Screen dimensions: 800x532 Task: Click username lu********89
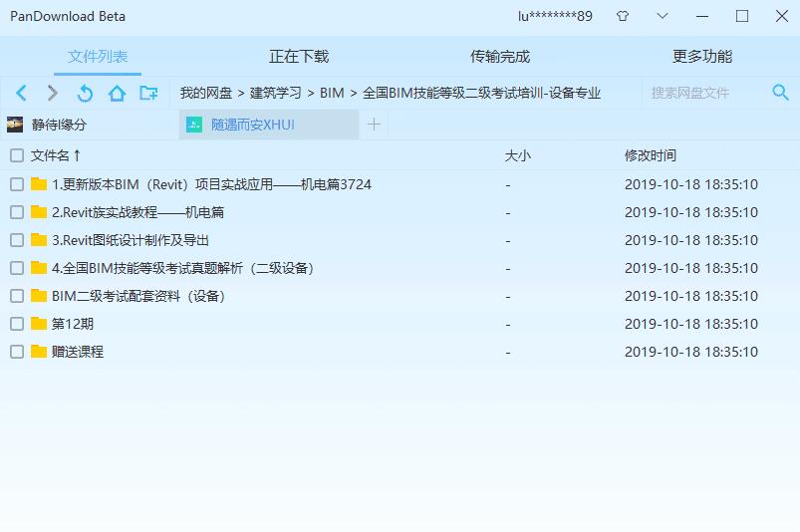click(555, 16)
